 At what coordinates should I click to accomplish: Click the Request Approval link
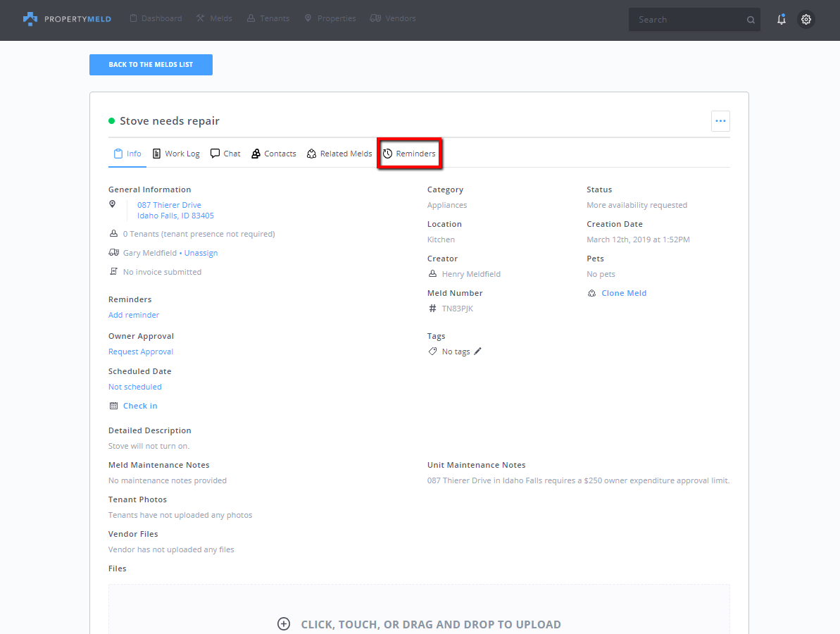click(141, 352)
